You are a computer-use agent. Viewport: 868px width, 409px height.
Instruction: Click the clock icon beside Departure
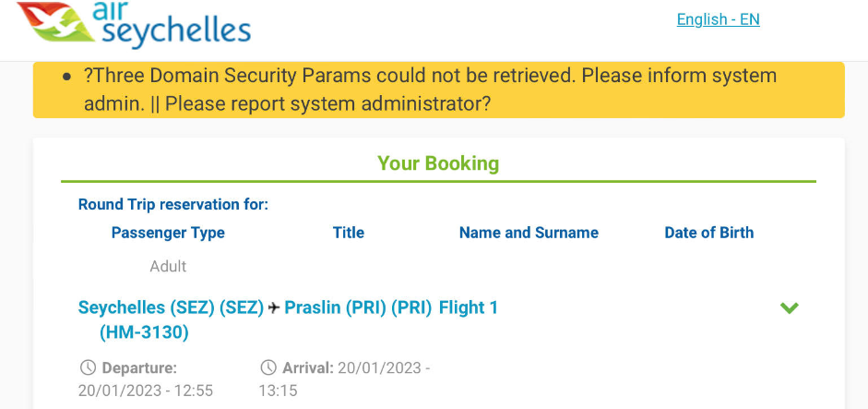point(89,367)
